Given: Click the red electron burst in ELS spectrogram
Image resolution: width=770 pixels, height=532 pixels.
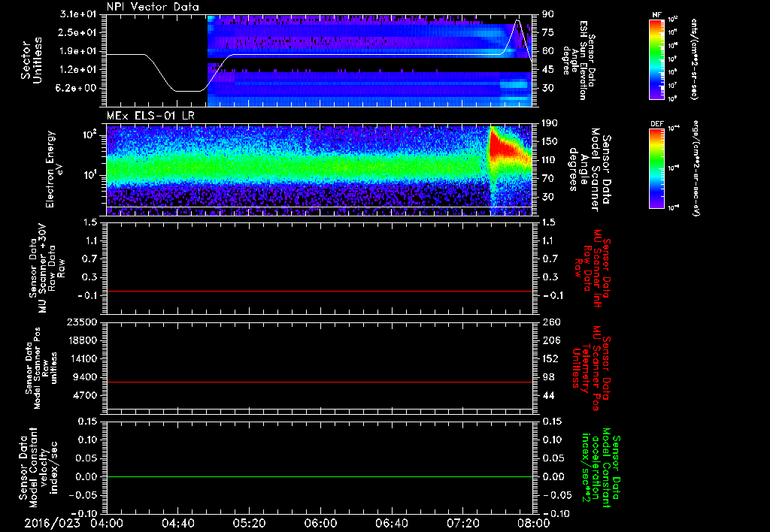Looking at the screenshot, I should (x=503, y=146).
